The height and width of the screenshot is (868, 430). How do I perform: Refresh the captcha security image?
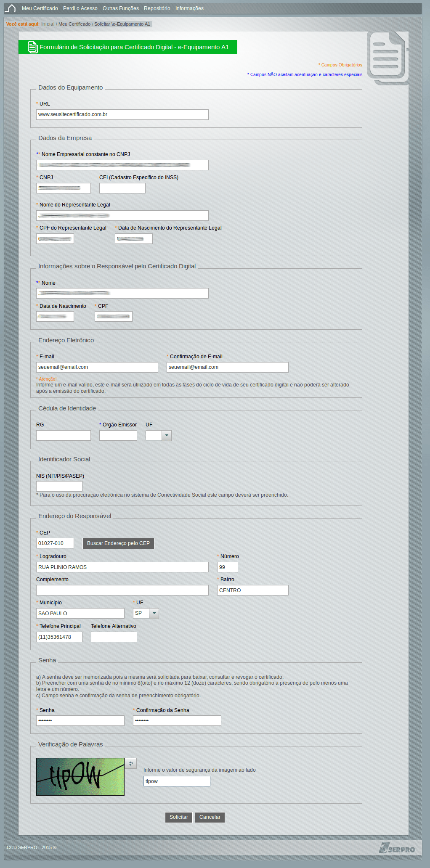click(x=131, y=763)
